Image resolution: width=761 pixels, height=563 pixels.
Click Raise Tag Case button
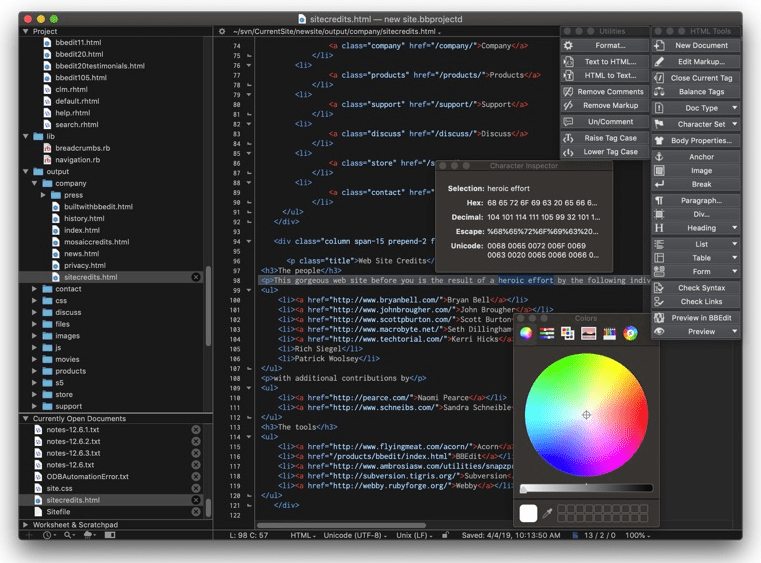coord(605,138)
